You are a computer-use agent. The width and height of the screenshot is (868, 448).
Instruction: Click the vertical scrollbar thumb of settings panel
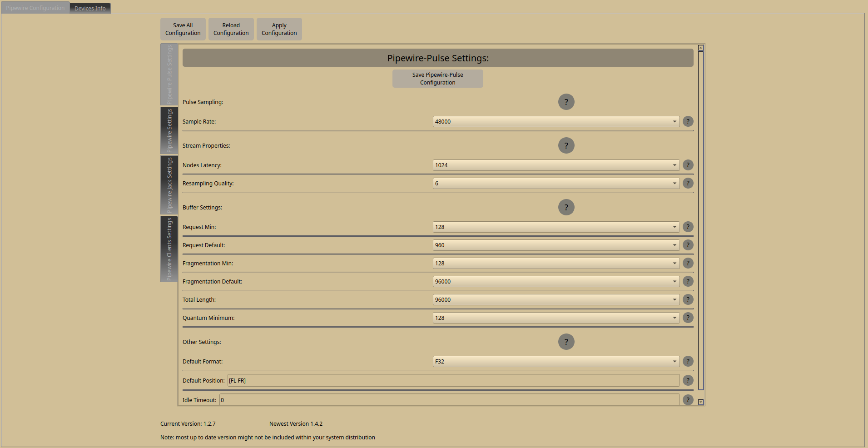[x=701, y=220]
